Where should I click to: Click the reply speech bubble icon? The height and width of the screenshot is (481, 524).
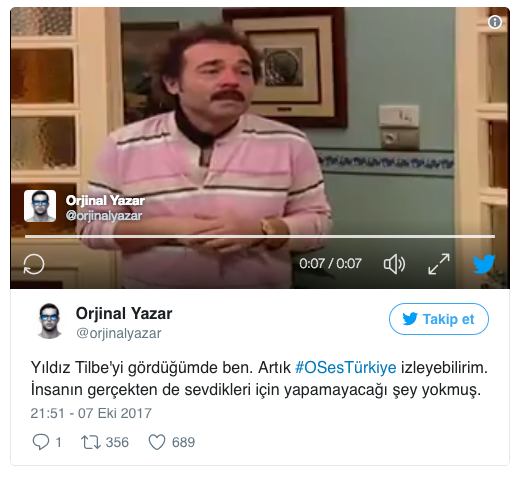point(40,442)
